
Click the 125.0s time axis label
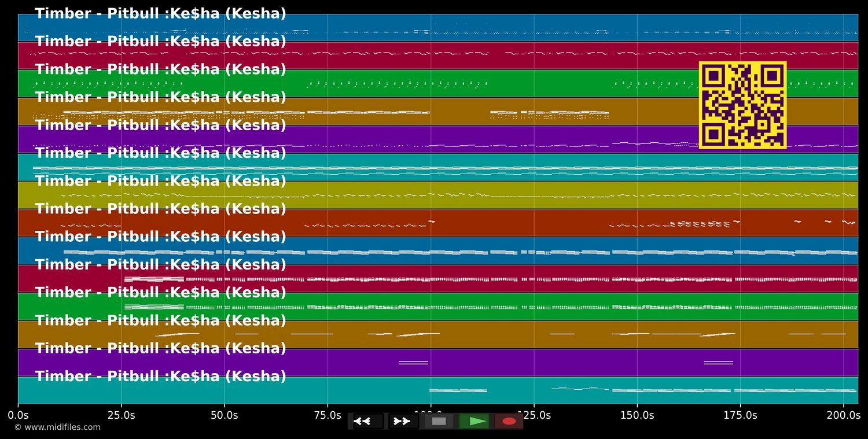pos(534,415)
